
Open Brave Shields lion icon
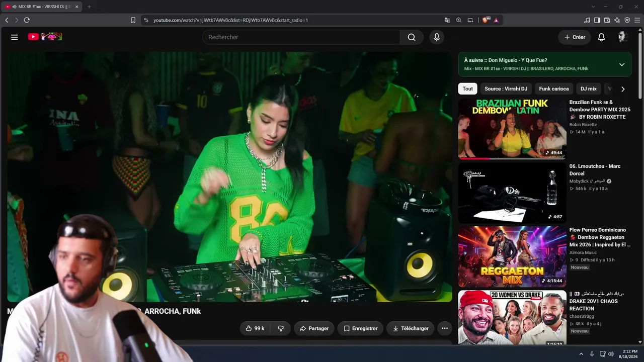point(486,20)
